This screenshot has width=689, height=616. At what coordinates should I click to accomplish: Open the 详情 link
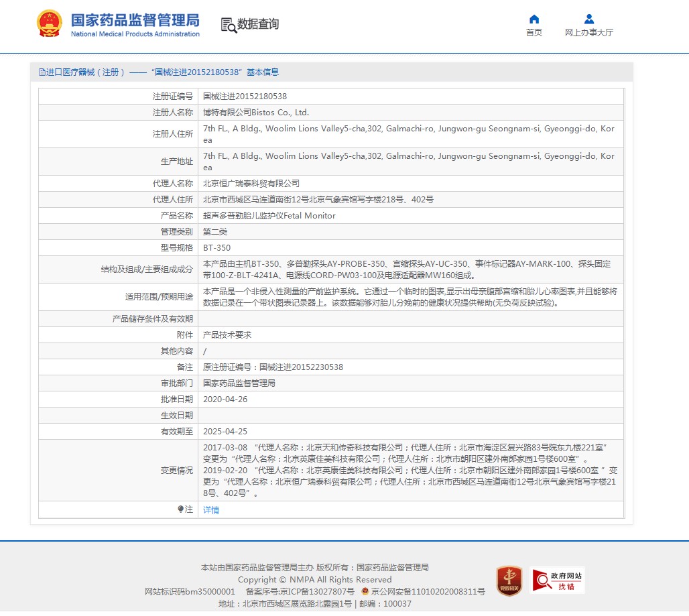tap(211, 510)
